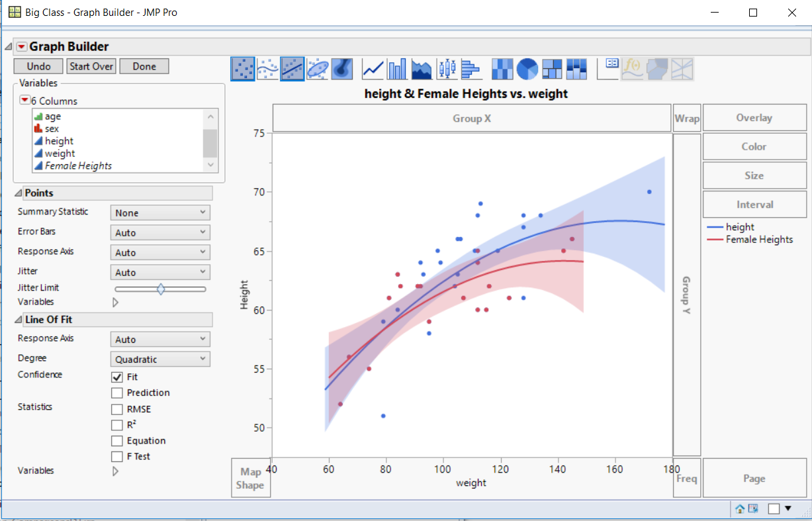
Task: Open the Summary Statistic dropdown
Action: coord(159,212)
